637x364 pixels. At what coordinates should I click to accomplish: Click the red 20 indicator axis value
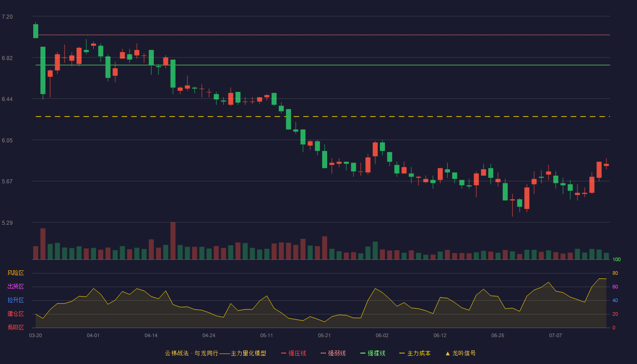click(615, 314)
